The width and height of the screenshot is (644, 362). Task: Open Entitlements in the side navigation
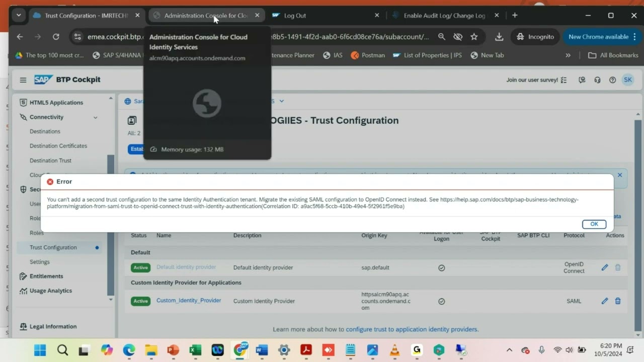click(46, 276)
